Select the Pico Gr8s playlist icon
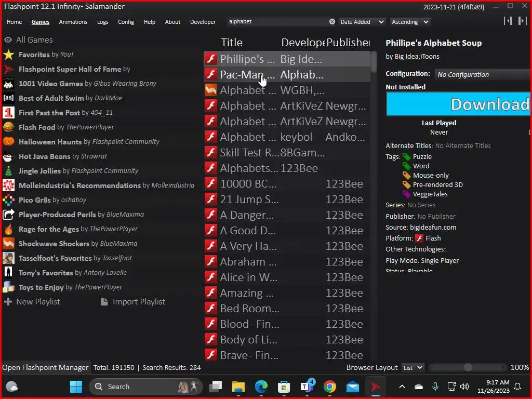 (x=8, y=200)
